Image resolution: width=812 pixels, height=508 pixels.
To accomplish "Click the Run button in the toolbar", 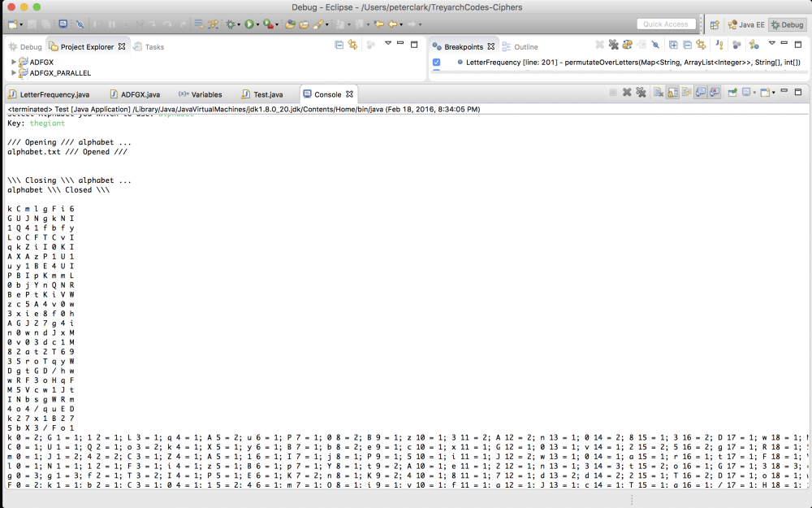I will pos(249,24).
